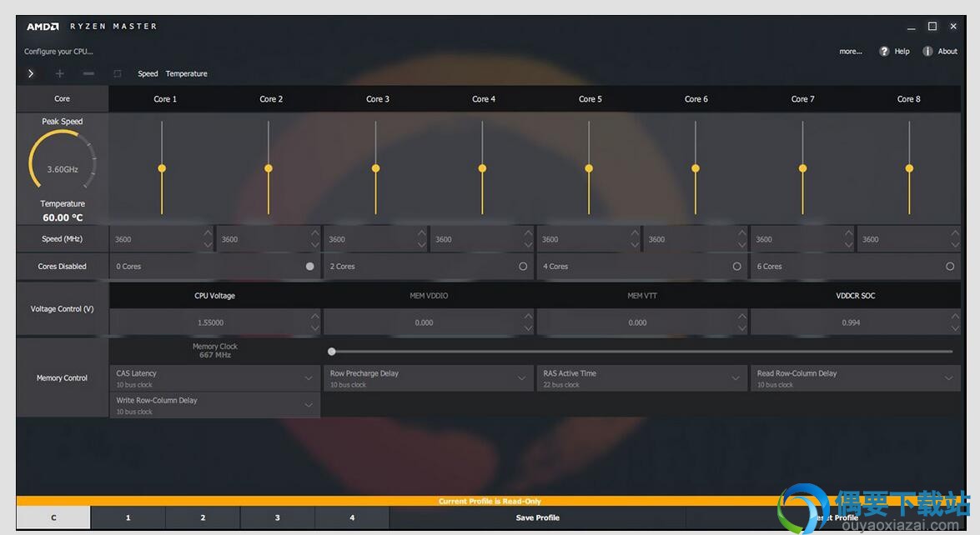Increase Core 3 speed with up arrow
Screen dimensions: 980x535
(x=421, y=232)
